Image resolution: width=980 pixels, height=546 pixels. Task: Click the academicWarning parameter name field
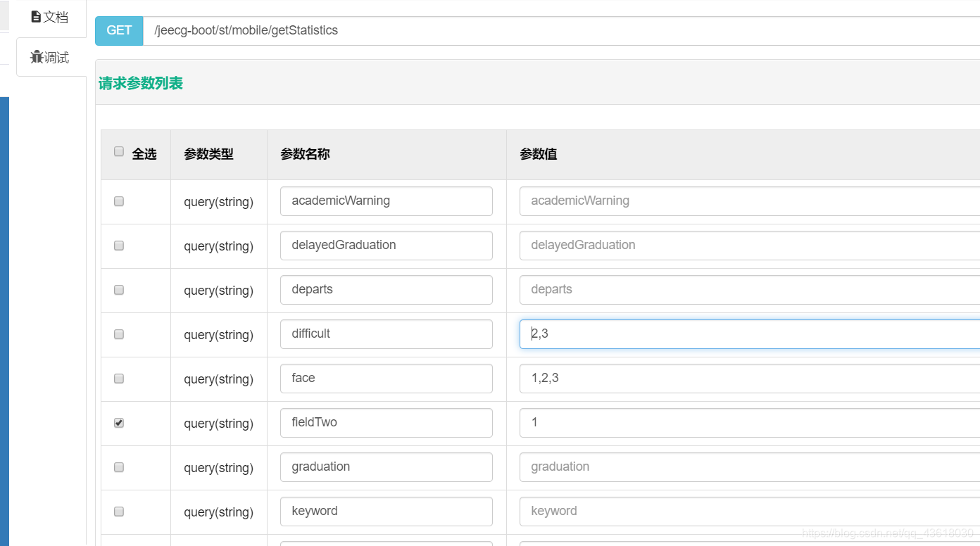click(x=387, y=201)
